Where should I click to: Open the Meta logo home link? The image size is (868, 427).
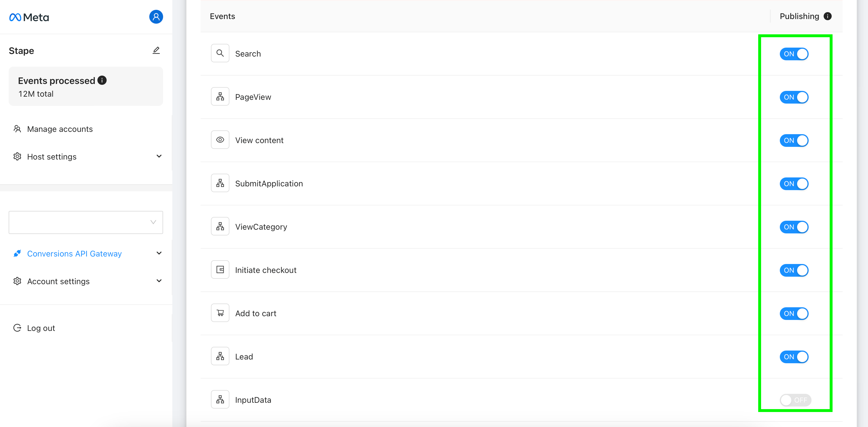click(x=29, y=17)
